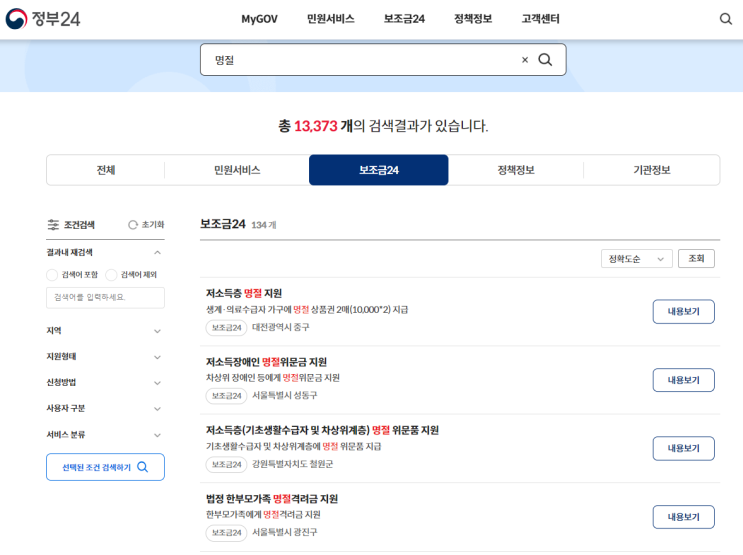
Task: Open 저소득층(기초생활수급자 및 차상위계층) 명절 위문품 지원
Action: [x=322, y=430]
